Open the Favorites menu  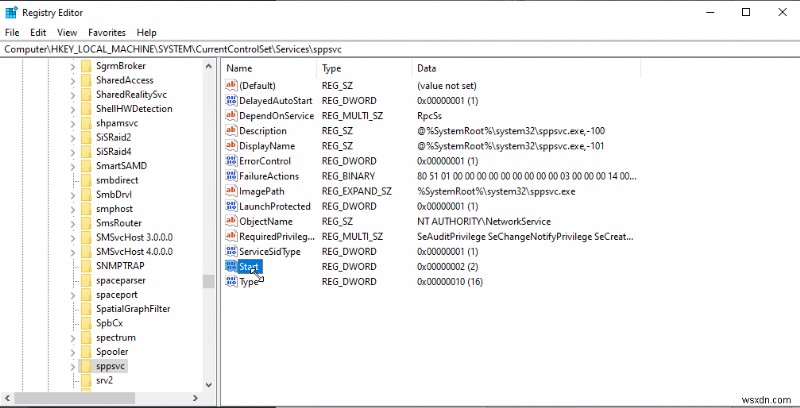[x=107, y=32]
